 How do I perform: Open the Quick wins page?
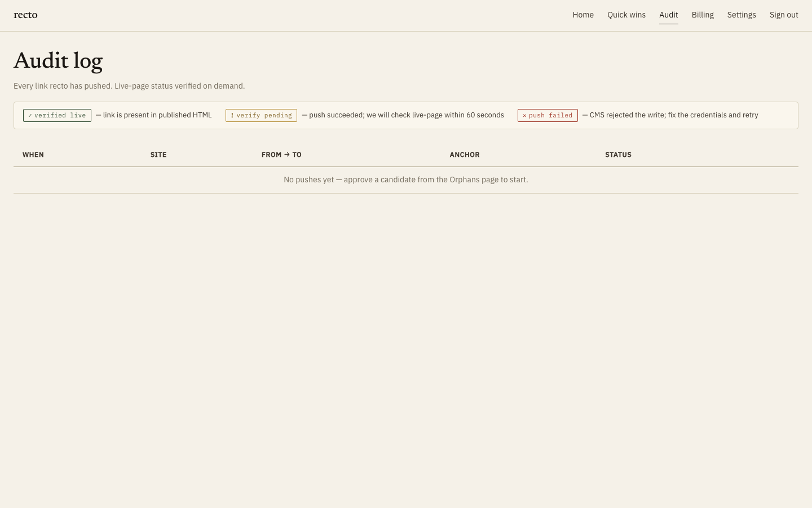[x=626, y=15]
